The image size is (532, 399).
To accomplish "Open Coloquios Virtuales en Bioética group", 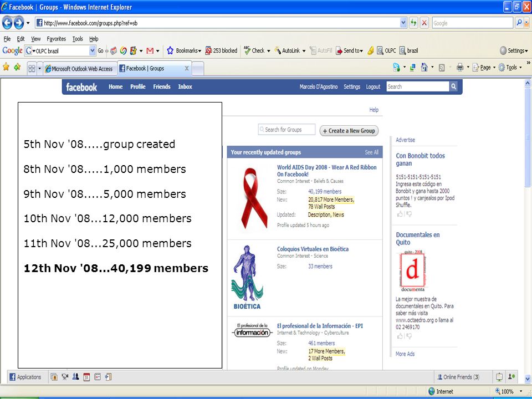I will tap(313, 249).
